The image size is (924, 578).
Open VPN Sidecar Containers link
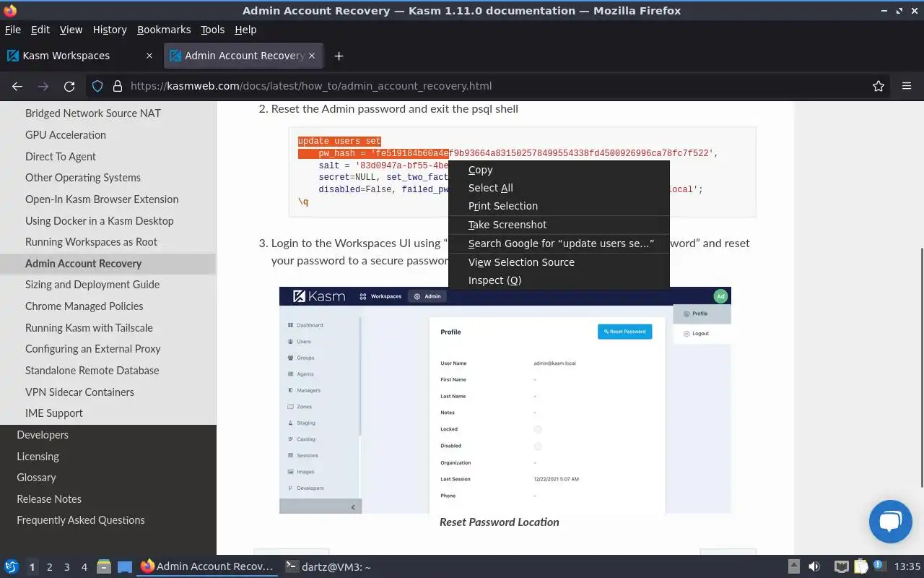click(x=79, y=392)
